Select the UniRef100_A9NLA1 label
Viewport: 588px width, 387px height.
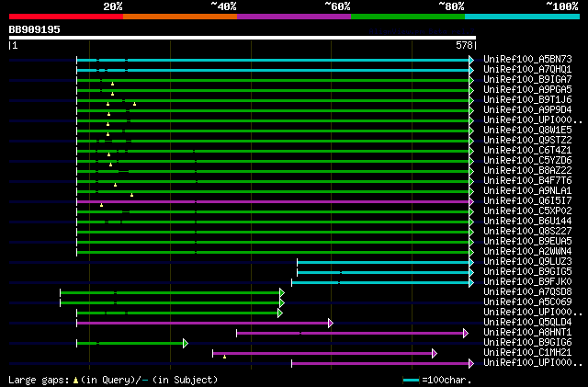tap(527, 191)
